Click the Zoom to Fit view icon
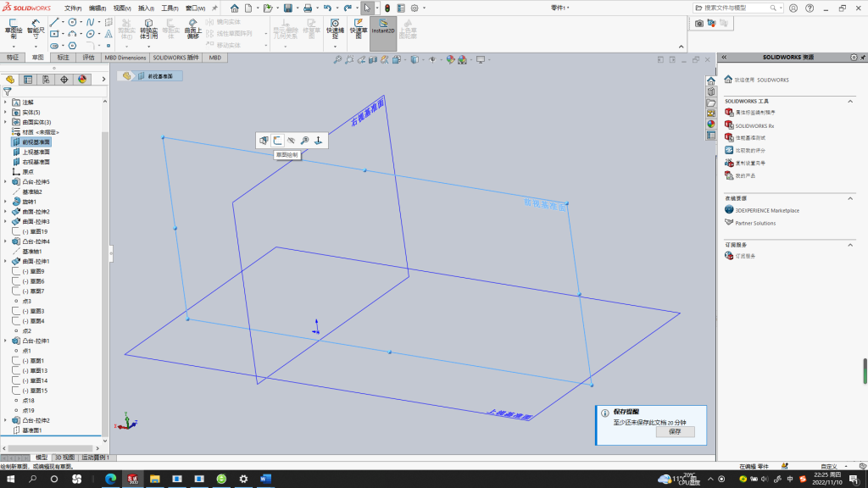The image size is (868, 488). (x=337, y=60)
